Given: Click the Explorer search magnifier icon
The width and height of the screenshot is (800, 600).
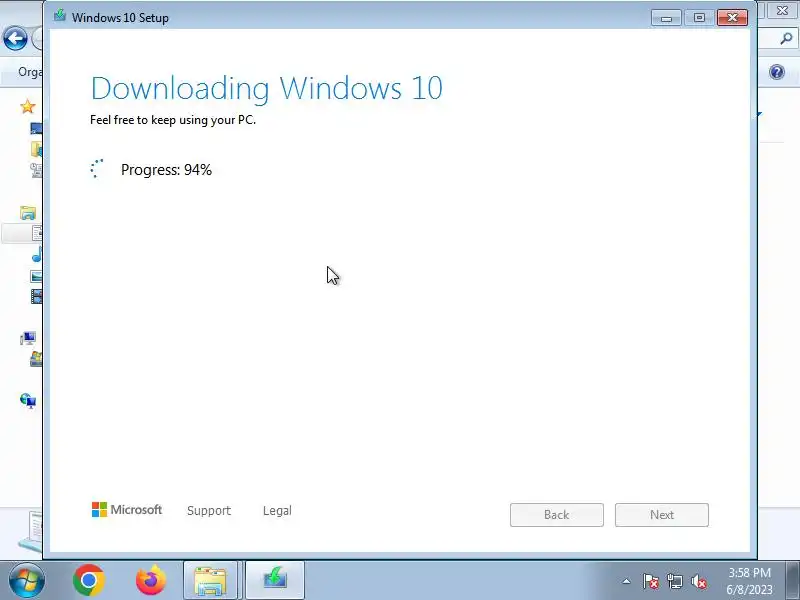Looking at the screenshot, I should [x=786, y=39].
